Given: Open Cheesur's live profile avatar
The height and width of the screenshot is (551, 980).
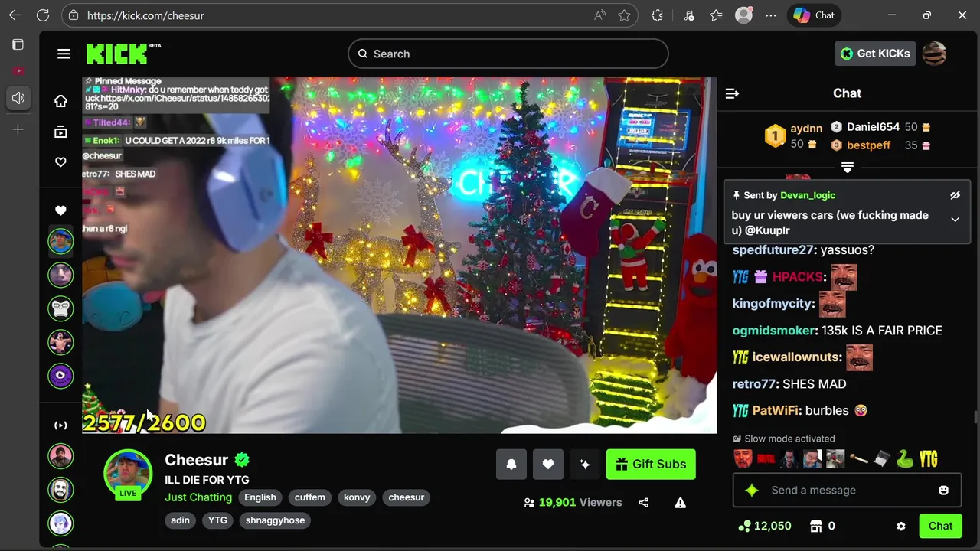Looking at the screenshot, I should pyautogui.click(x=128, y=474).
